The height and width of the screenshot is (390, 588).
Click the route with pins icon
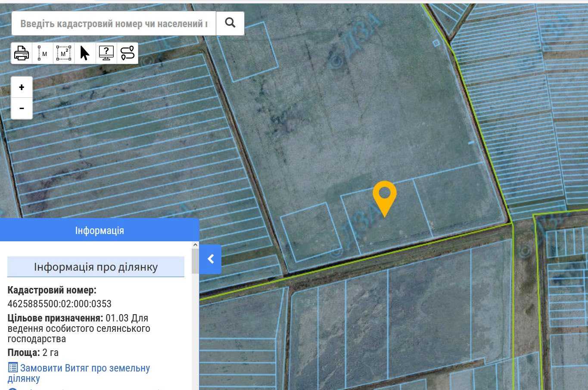[x=128, y=53]
